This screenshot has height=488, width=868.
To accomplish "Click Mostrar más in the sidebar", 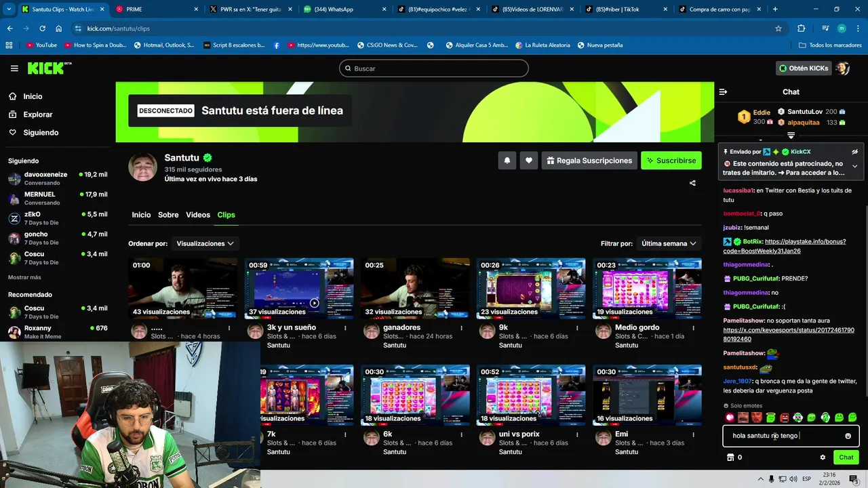I will 24,277.
